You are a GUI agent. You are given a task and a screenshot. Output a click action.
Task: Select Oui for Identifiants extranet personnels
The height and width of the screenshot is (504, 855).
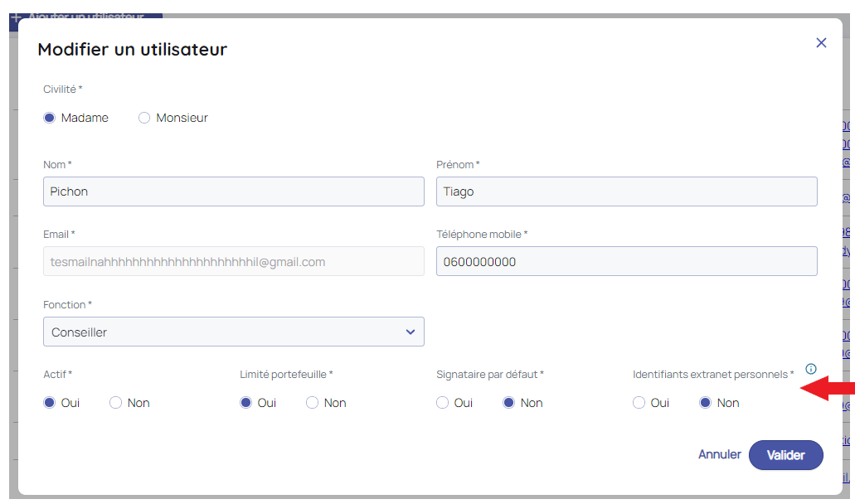click(x=639, y=403)
